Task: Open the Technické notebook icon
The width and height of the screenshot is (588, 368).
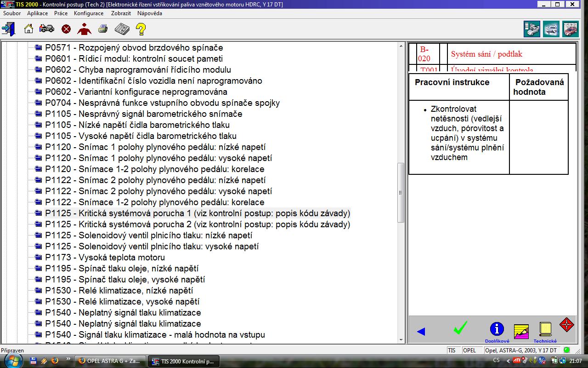Action: [545, 329]
